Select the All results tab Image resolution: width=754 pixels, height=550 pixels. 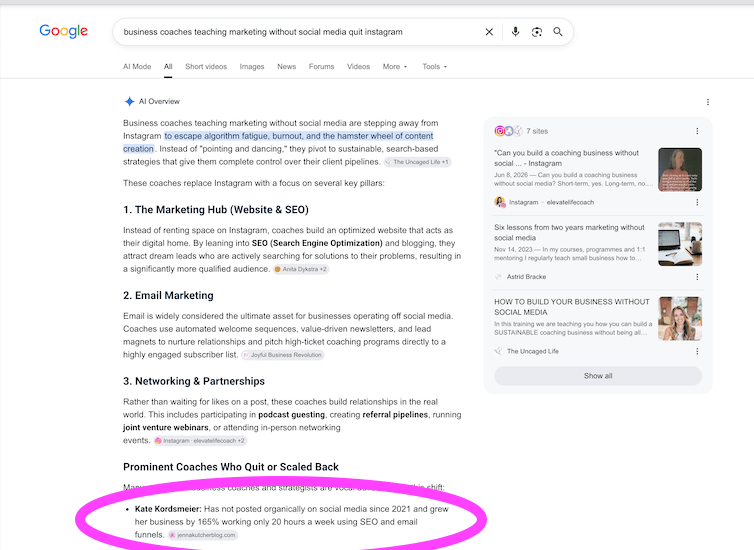(x=168, y=66)
